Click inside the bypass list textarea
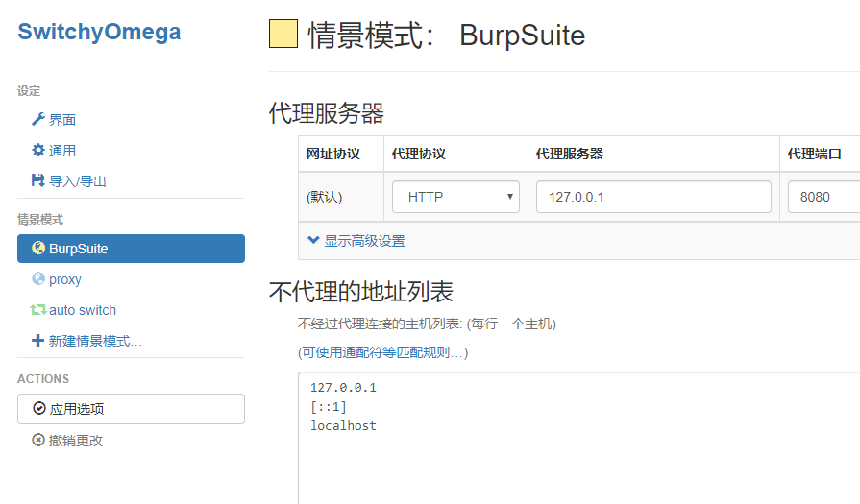This screenshot has width=860, height=504. [579, 439]
